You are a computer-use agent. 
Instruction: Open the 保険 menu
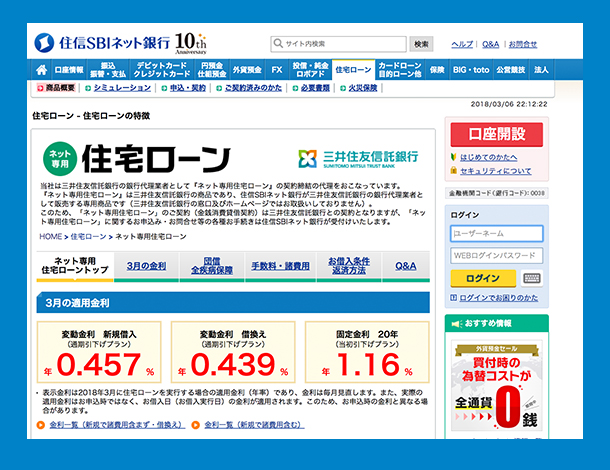[x=437, y=70]
